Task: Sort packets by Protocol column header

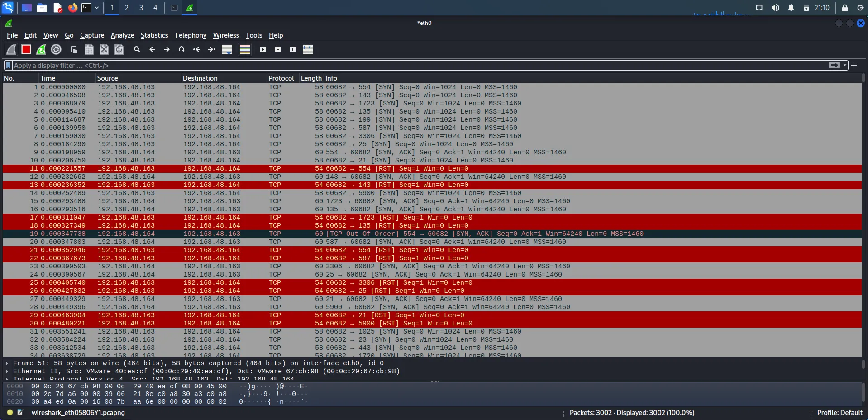Action: [x=281, y=78]
